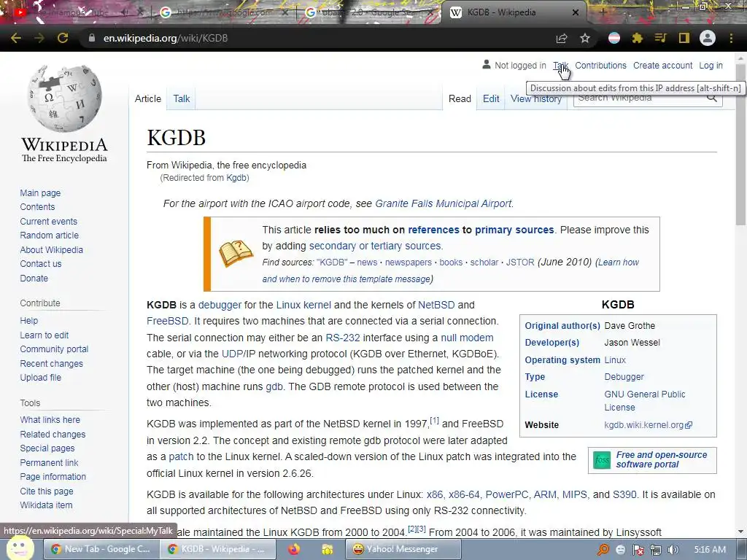747x560 pixels.
Task: Click the Log in link
Action: point(711,65)
